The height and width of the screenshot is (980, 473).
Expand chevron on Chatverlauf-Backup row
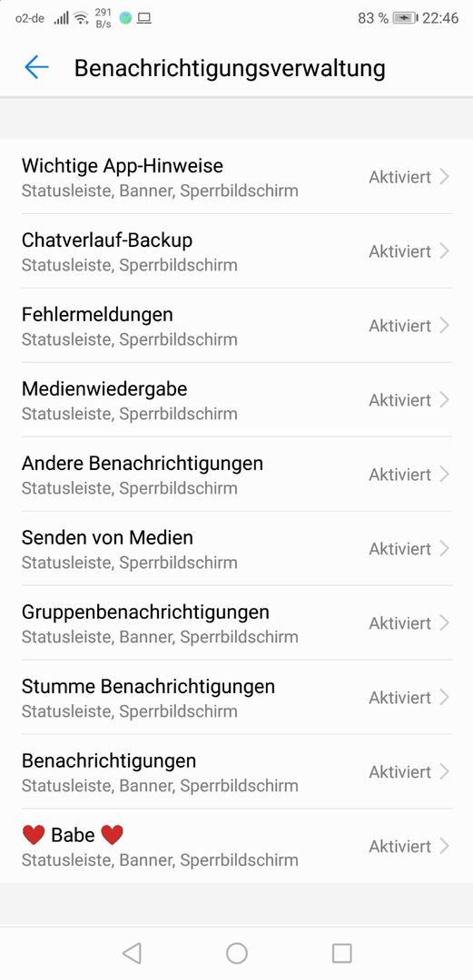[444, 251]
